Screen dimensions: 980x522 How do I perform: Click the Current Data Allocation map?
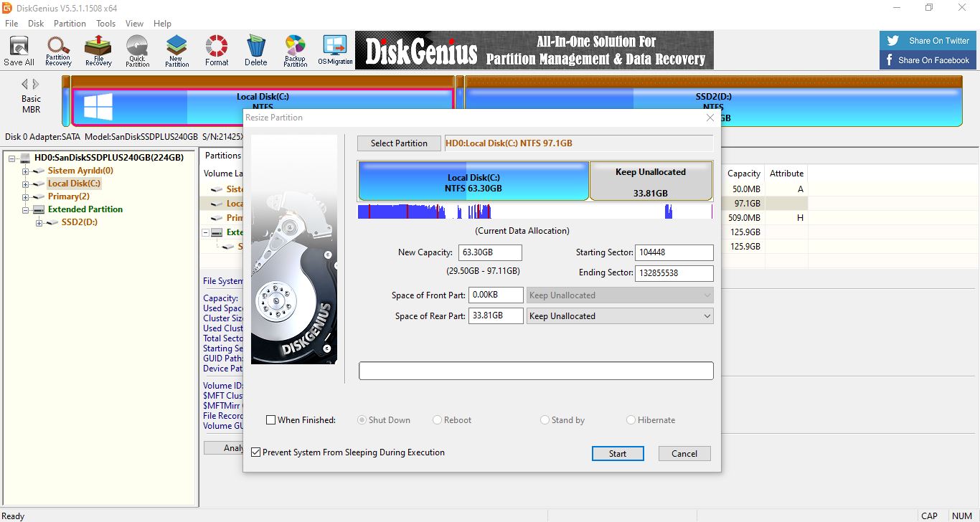(535, 212)
